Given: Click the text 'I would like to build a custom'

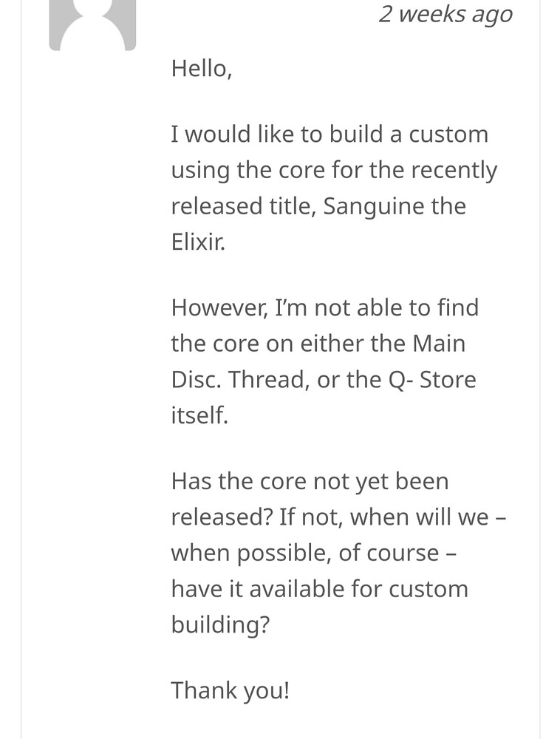Looking at the screenshot, I should [x=329, y=134].
